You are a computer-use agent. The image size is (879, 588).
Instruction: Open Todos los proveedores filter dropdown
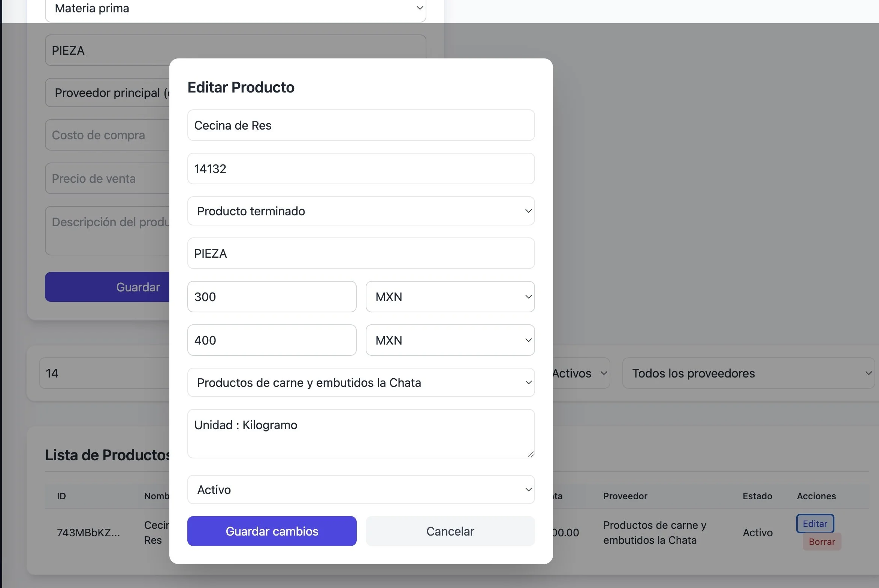(748, 373)
